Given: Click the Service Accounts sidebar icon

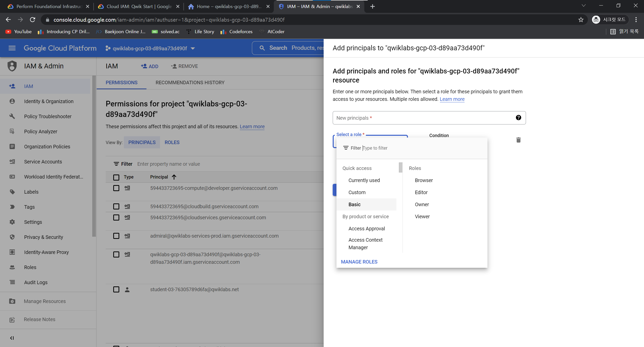Looking at the screenshot, I should point(12,161).
